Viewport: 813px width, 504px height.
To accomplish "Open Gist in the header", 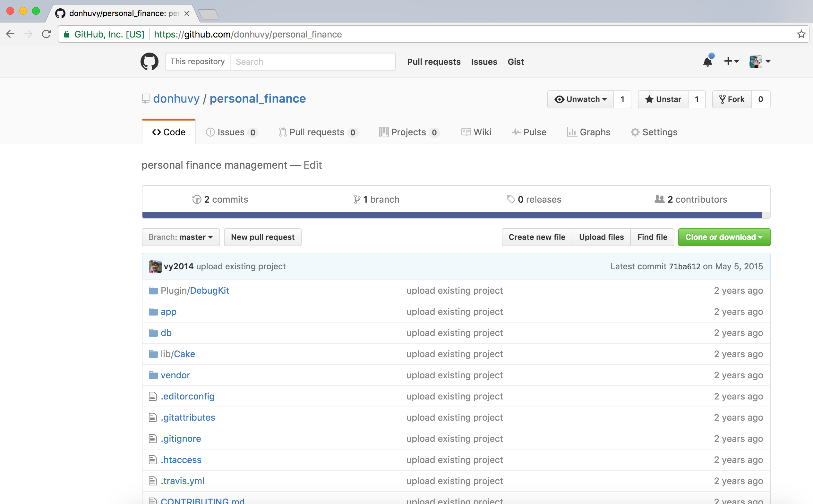I will 516,62.
